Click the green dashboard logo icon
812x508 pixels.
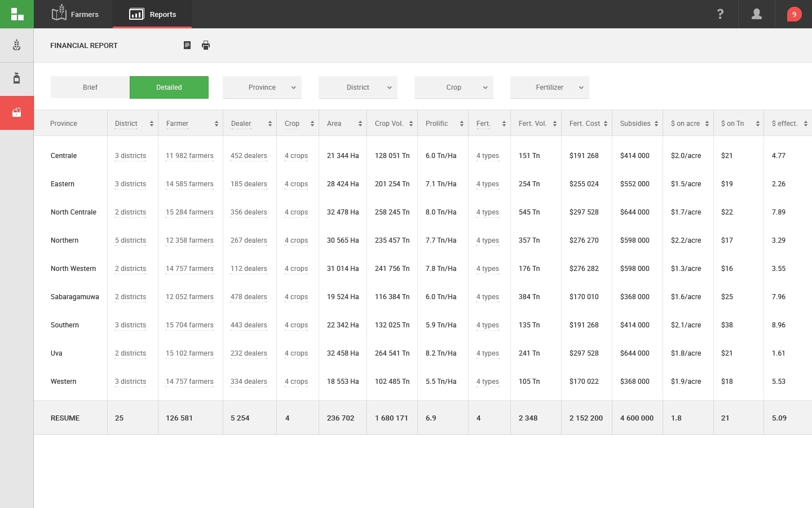pos(17,14)
